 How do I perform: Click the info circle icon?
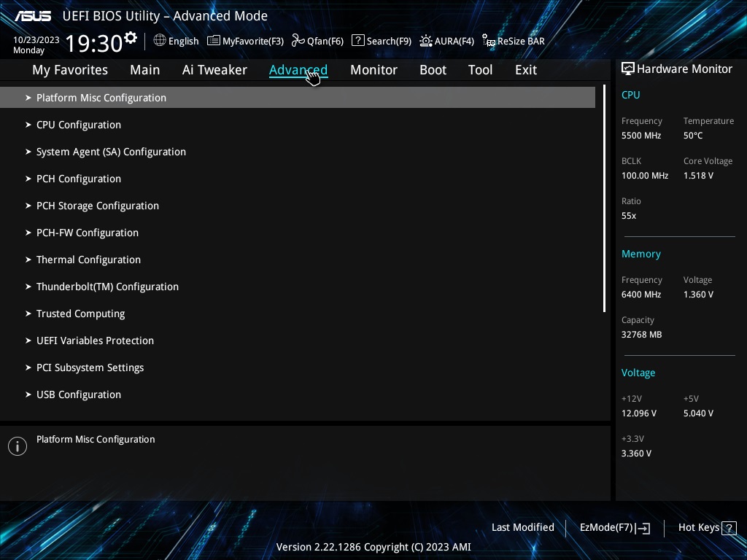click(x=18, y=446)
